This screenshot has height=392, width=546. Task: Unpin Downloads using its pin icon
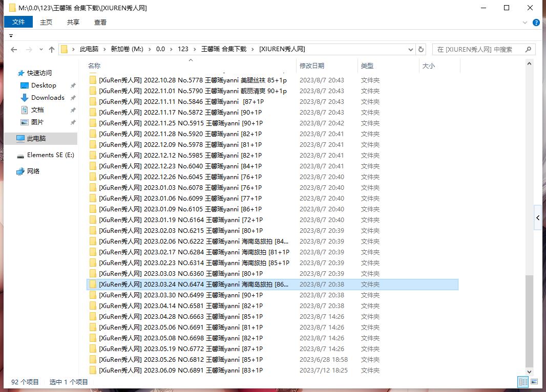coord(73,98)
